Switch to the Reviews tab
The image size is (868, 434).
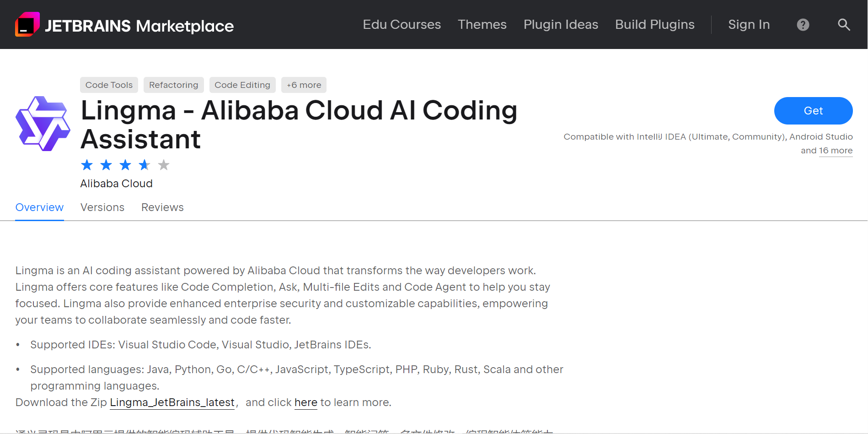click(x=162, y=207)
